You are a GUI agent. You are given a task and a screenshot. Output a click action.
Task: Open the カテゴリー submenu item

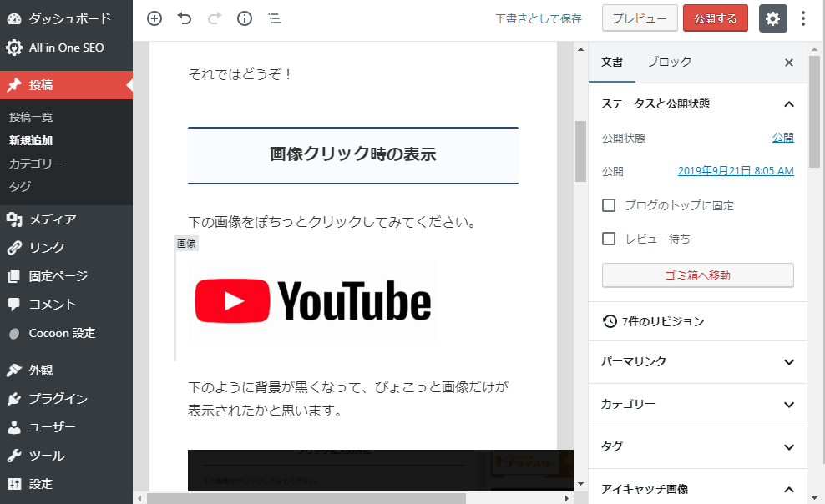[36, 164]
